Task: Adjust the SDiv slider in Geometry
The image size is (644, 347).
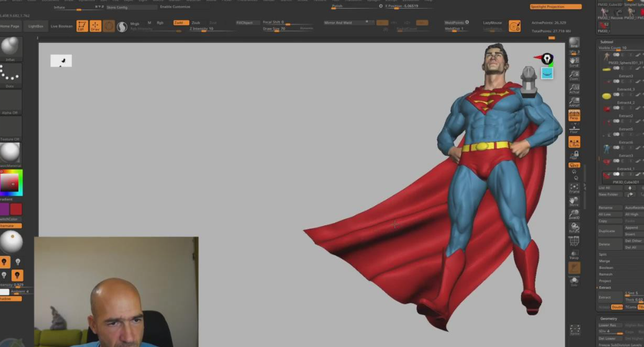Action: [x=610, y=331]
